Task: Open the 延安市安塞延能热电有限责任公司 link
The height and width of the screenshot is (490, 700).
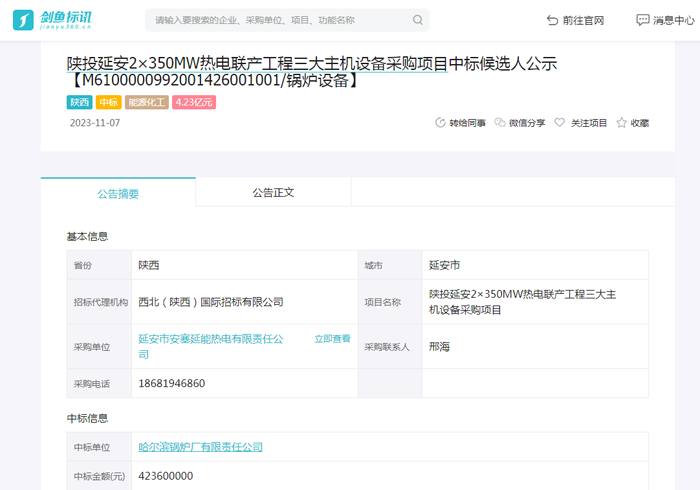Action: point(210,339)
